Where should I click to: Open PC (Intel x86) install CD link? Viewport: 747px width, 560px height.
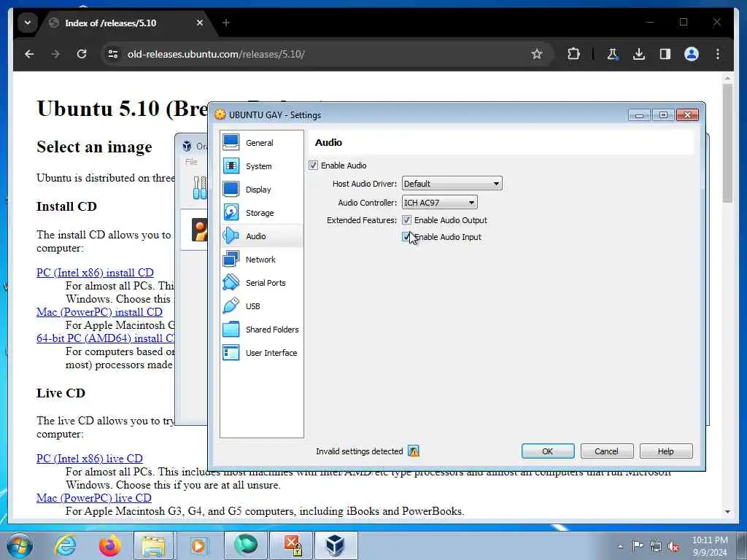tap(95, 273)
